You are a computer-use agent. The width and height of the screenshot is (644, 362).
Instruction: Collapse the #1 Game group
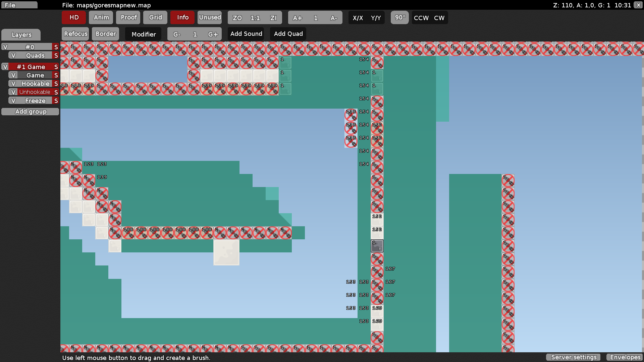[31, 67]
